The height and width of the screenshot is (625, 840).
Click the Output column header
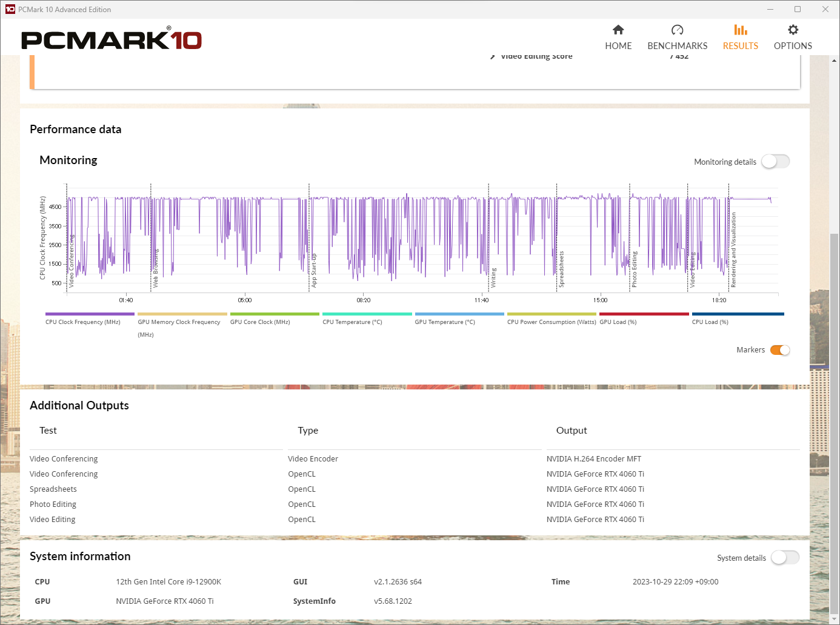(x=572, y=431)
